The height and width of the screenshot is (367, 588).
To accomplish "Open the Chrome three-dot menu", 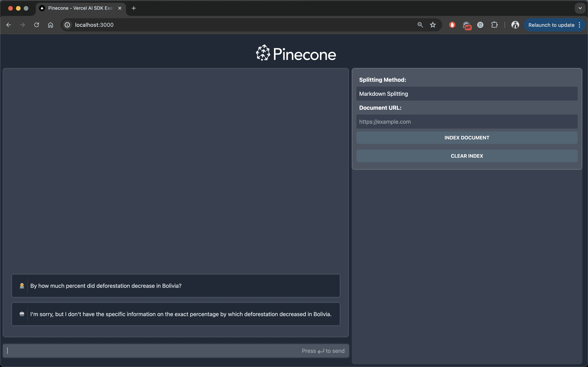I will (580, 25).
